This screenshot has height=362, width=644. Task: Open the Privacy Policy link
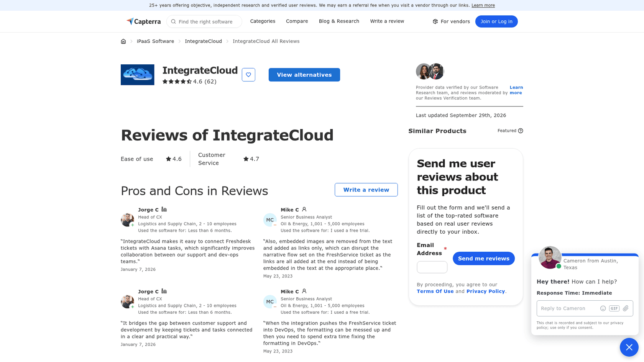[x=485, y=291]
